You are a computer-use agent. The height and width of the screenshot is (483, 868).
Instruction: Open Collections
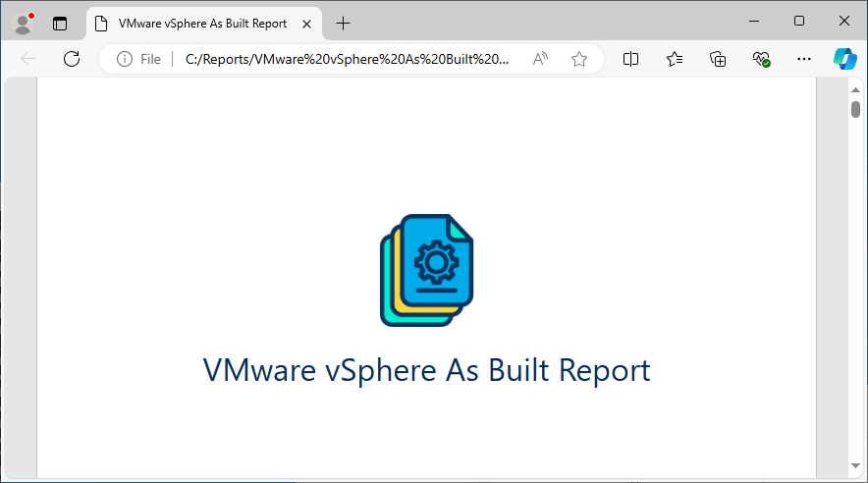point(718,59)
